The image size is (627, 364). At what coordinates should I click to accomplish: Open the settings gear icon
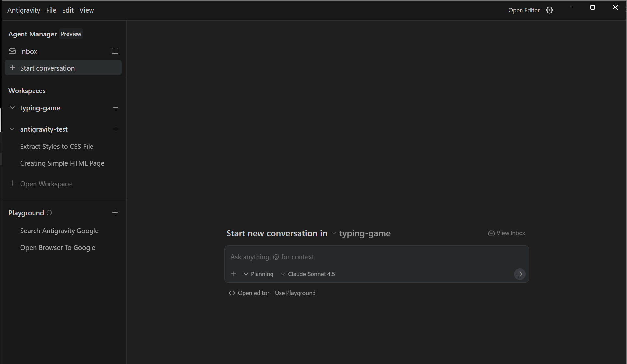click(x=550, y=10)
